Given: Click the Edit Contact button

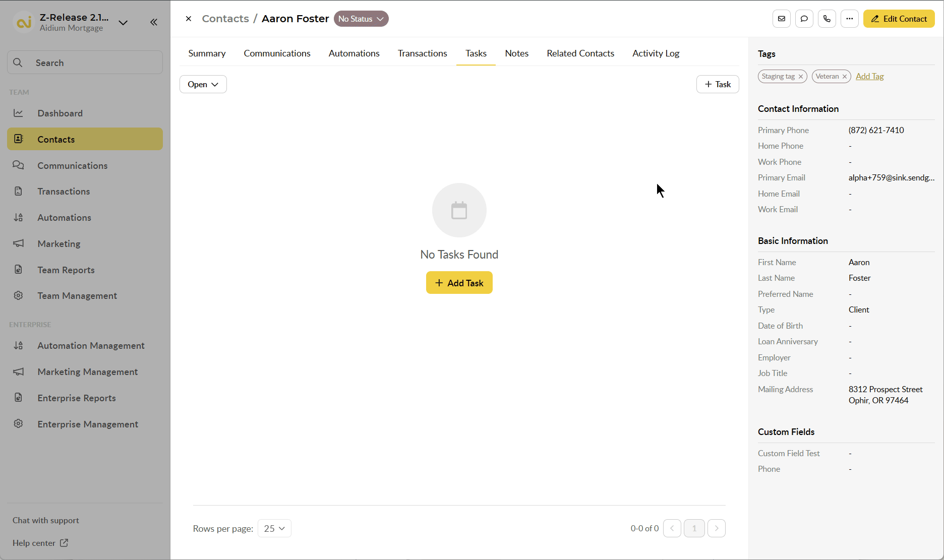Looking at the screenshot, I should 899,19.
